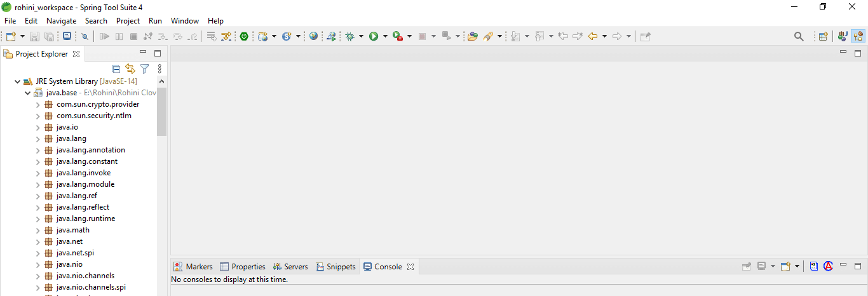Click the Open Perspective icon
The width and height of the screenshot is (868, 296).
pyautogui.click(x=823, y=36)
